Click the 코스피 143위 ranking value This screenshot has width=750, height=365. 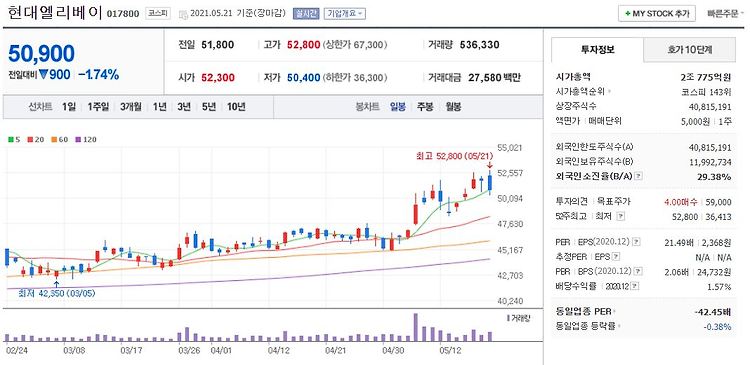(x=706, y=91)
